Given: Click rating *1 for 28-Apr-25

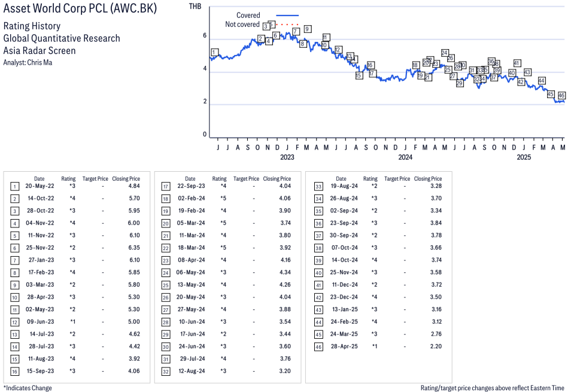Looking at the screenshot, I should pyautogui.click(x=375, y=346).
